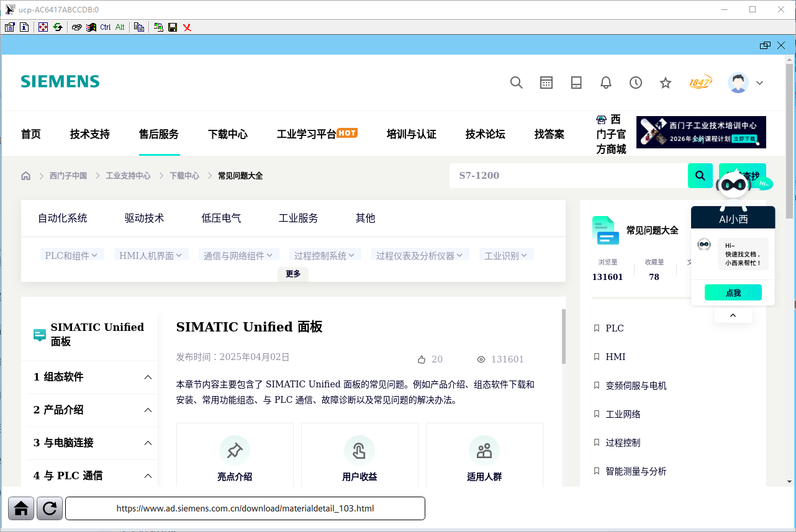The height and width of the screenshot is (532, 796).
Task: Click the green search button next to S7-1200
Action: tap(700, 176)
